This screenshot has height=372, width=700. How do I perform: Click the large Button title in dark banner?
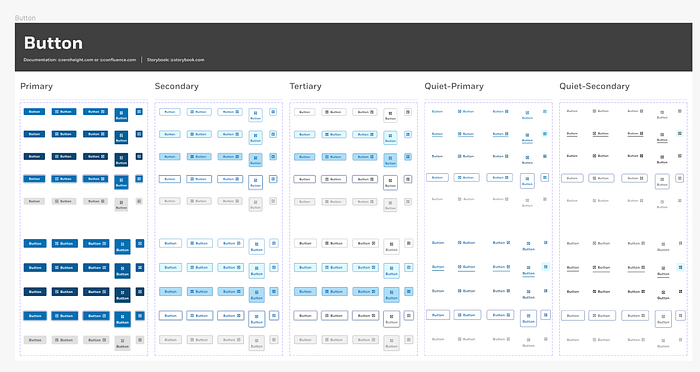tap(53, 43)
